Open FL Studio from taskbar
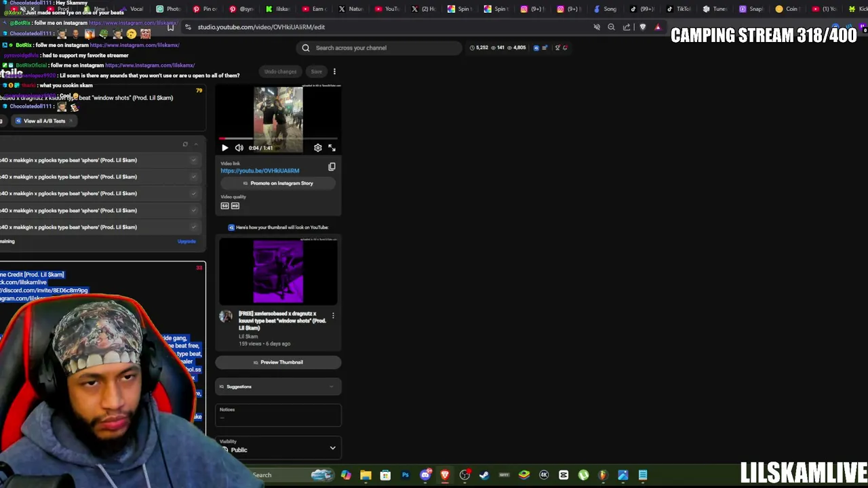This screenshot has width=868, height=488. (x=603, y=475)
